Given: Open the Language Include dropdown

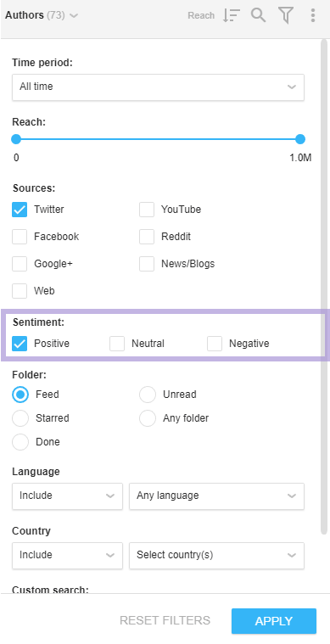Looking at the screenshot, I should 67,496.
